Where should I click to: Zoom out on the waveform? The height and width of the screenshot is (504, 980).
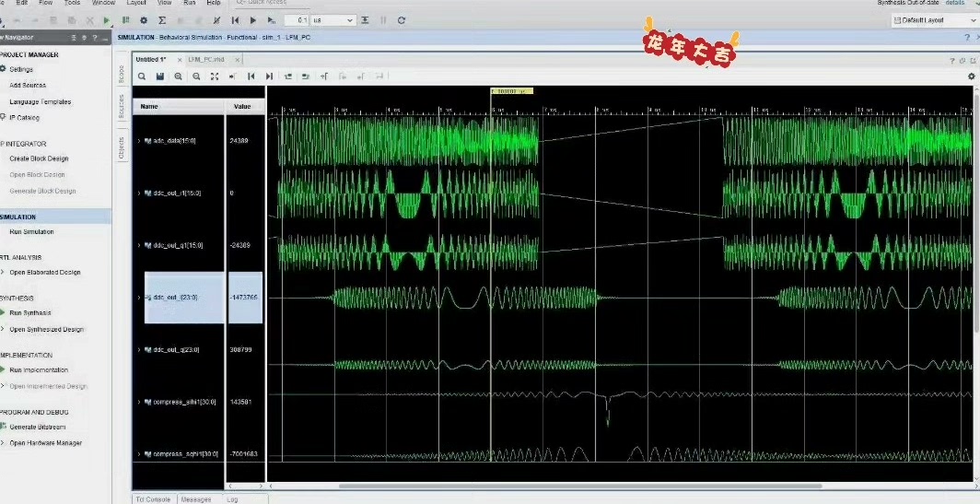click(196, 76)
